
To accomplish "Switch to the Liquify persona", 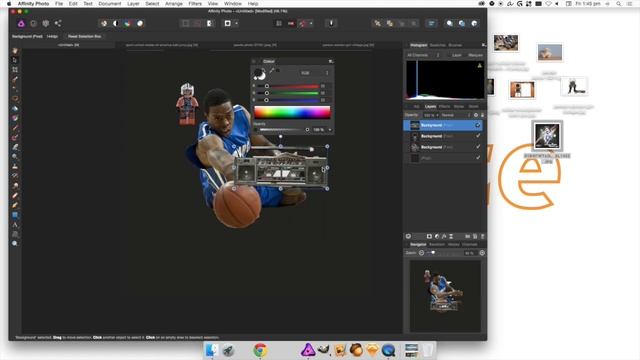I will (x=33, y=24).
